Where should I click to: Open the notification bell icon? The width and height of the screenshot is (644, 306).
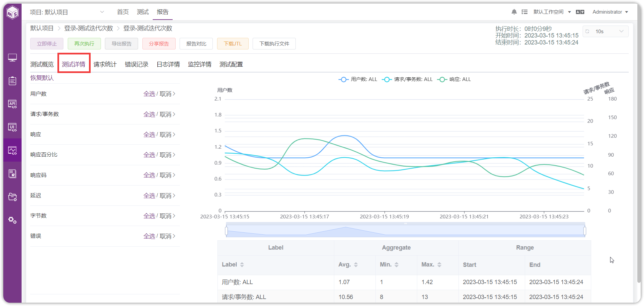click(x=514, y=12)
